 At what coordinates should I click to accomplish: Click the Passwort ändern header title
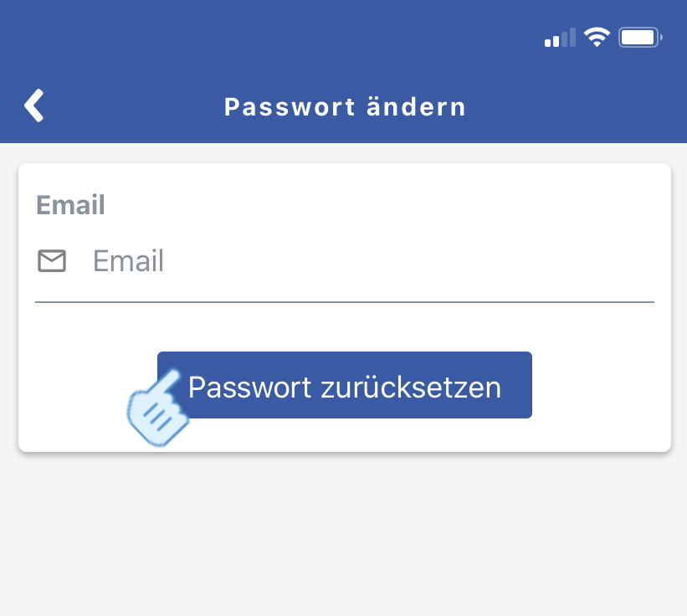coord(345,107)
